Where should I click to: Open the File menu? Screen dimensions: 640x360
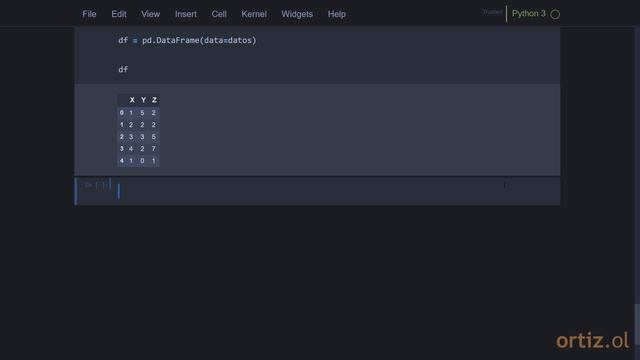tap(89, 14)
